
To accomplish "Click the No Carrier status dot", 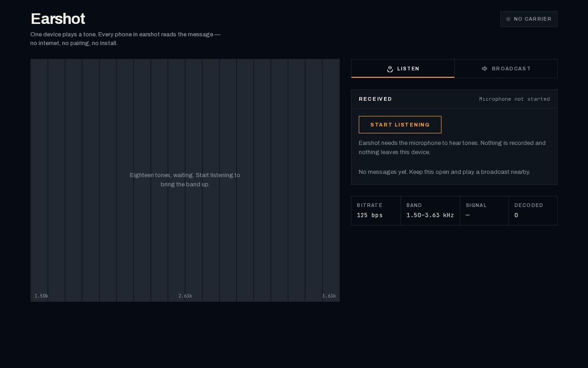I will click(508, 19).
